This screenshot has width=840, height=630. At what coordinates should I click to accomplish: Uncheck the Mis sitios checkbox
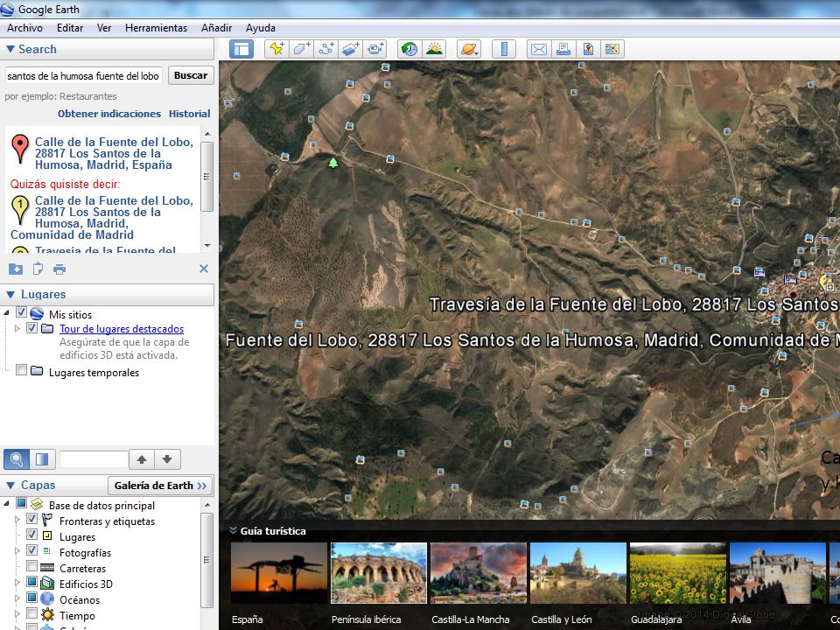(x=21, y=312)
